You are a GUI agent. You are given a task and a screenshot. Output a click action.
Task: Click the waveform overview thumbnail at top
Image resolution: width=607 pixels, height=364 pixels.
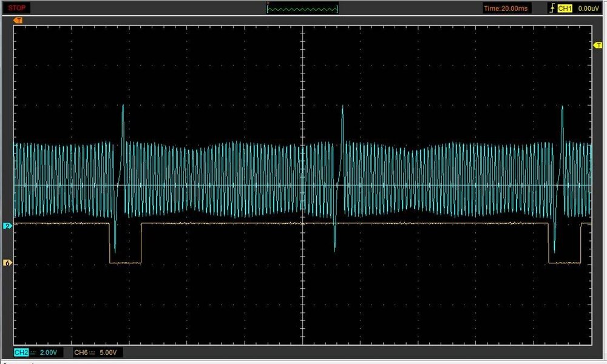(302, 8)
